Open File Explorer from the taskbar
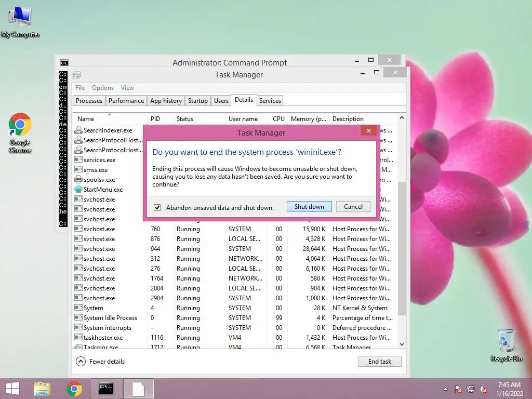The height and width of the screenshot is (399, 532). (x=42, y=389)
